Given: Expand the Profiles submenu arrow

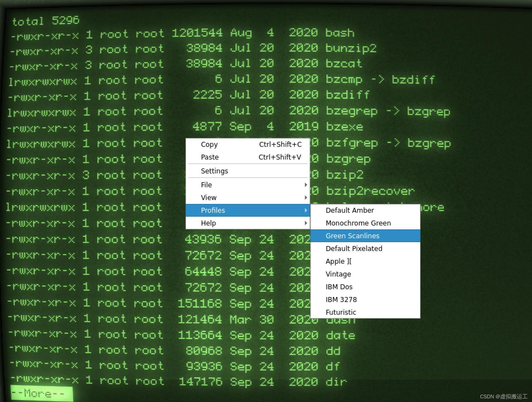Looking at the screenshot, I should coord(306,210).
